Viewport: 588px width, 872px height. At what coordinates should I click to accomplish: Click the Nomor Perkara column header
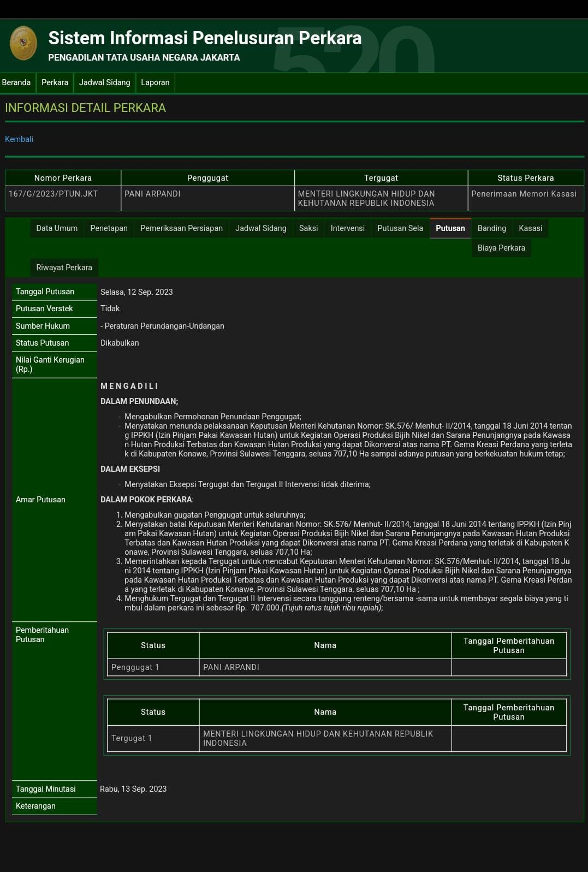click(x=63, y=178)
